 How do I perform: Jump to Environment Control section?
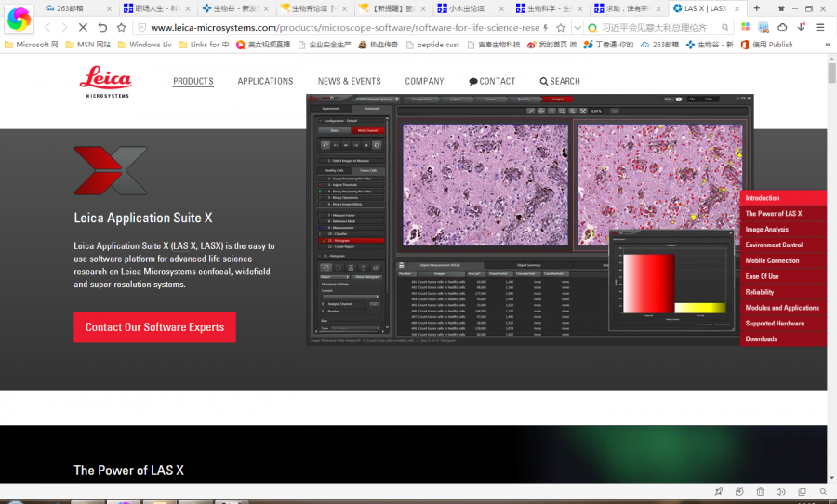(783, 245)
